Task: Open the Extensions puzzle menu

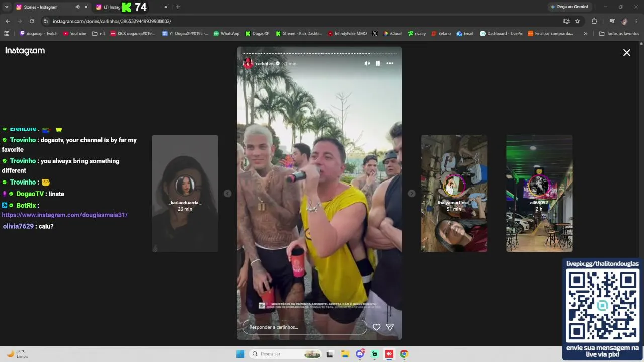Action: (594, 21)
